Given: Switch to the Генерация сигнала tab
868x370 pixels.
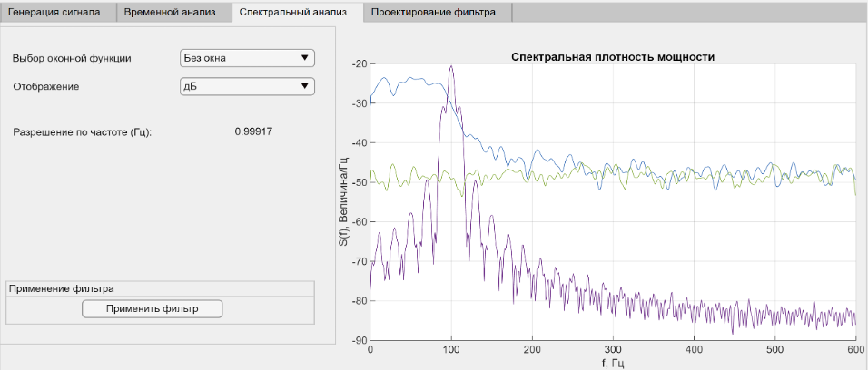Looking at the screenshot, I should pos(59,12).
